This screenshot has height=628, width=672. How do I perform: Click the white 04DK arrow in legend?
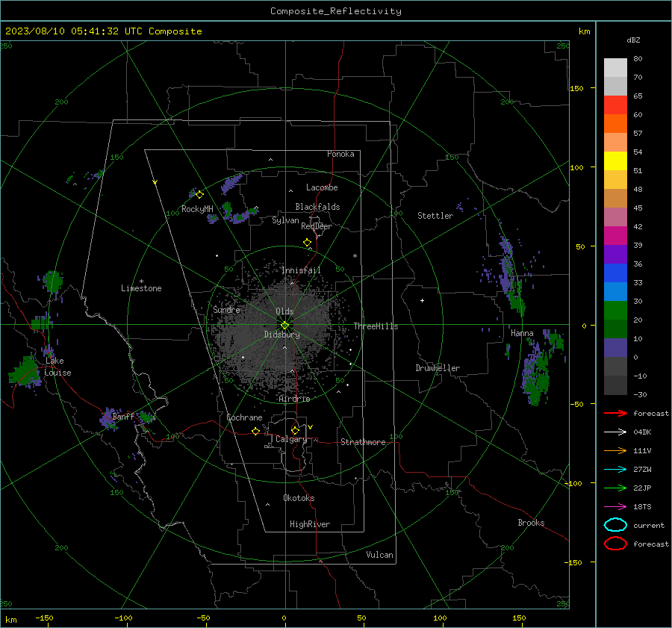(x=615, y=432)
